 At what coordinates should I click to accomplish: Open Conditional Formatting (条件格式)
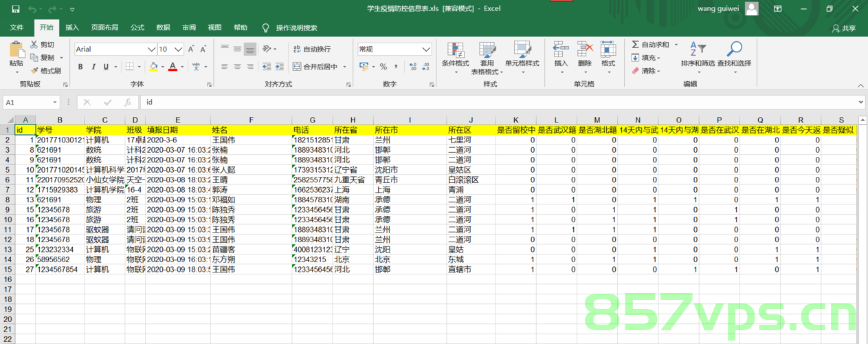(455, 57)
